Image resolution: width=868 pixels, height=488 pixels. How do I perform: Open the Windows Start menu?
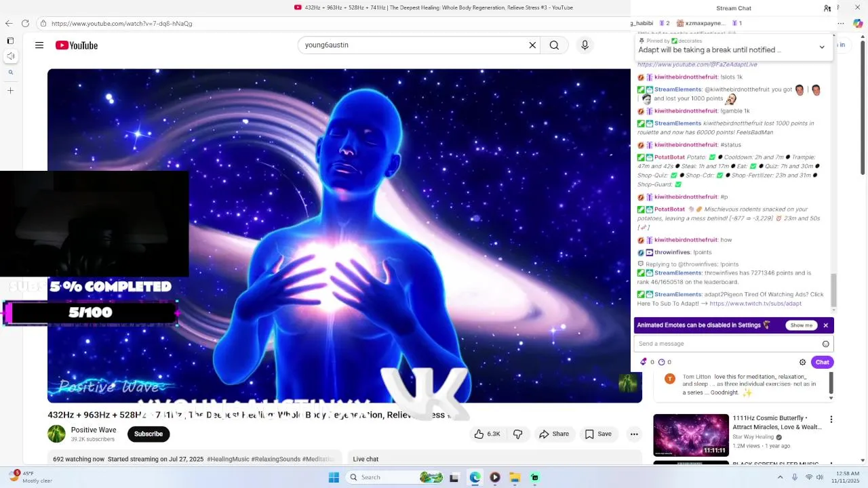[334, 477]
